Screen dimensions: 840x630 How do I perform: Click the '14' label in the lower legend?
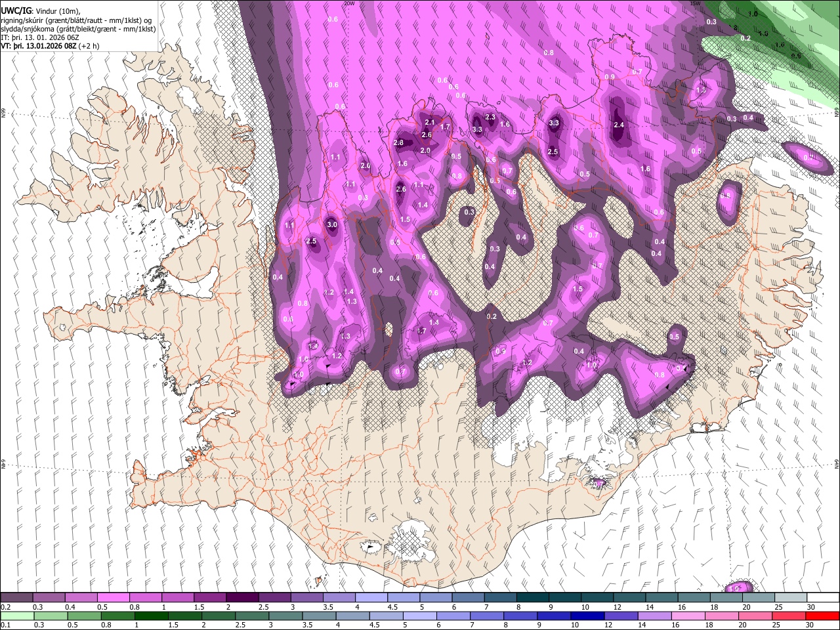pos(642,625)
